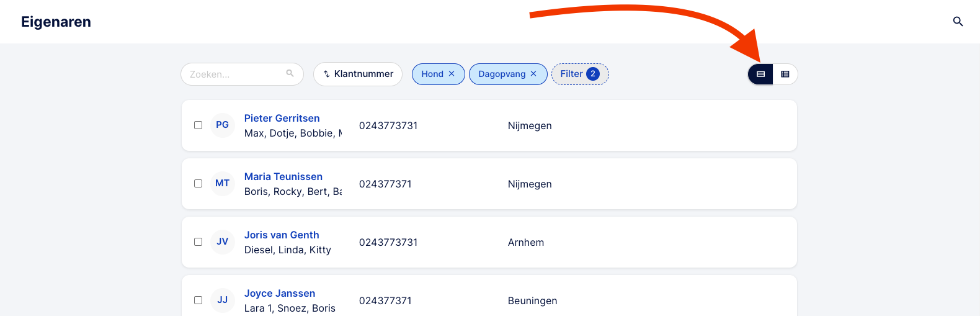Switch to compact table view icon

tap(785, 74)
